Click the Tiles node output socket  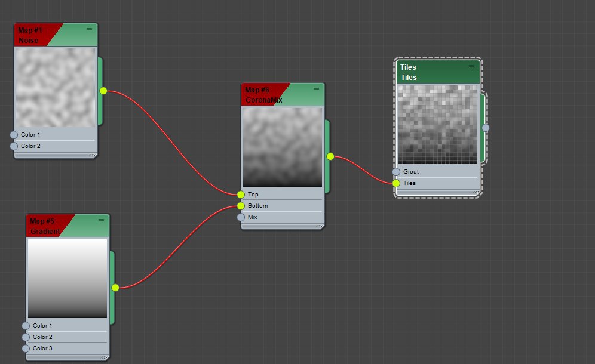tap(486, 128)
